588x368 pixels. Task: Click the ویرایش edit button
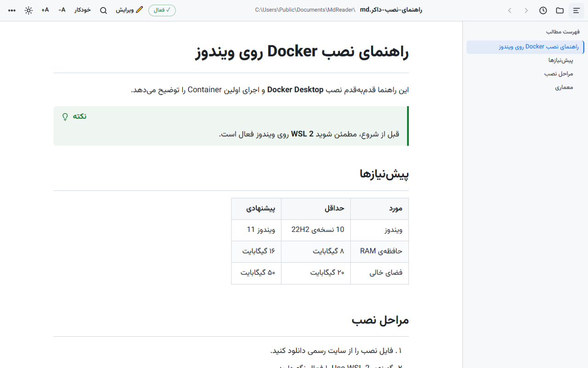[130, 10]
